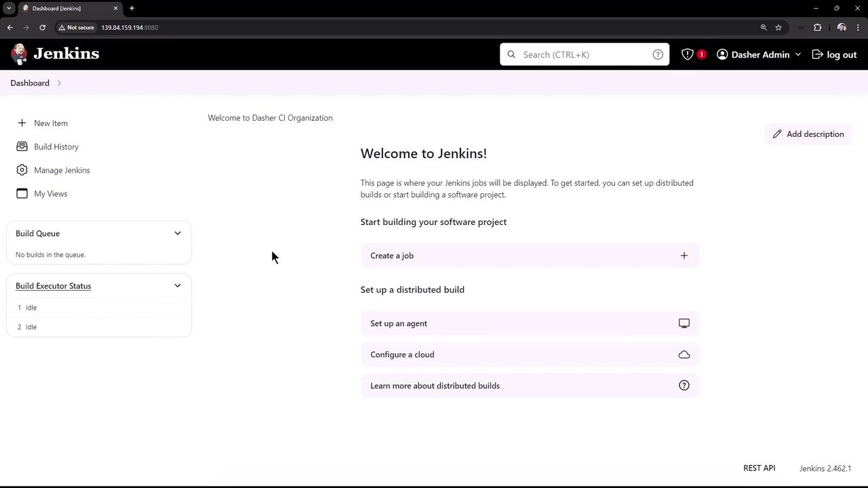This screenshot has height=488, width=868.
Task: Open the Dasher Admin user name link
Action: [760, 54]
